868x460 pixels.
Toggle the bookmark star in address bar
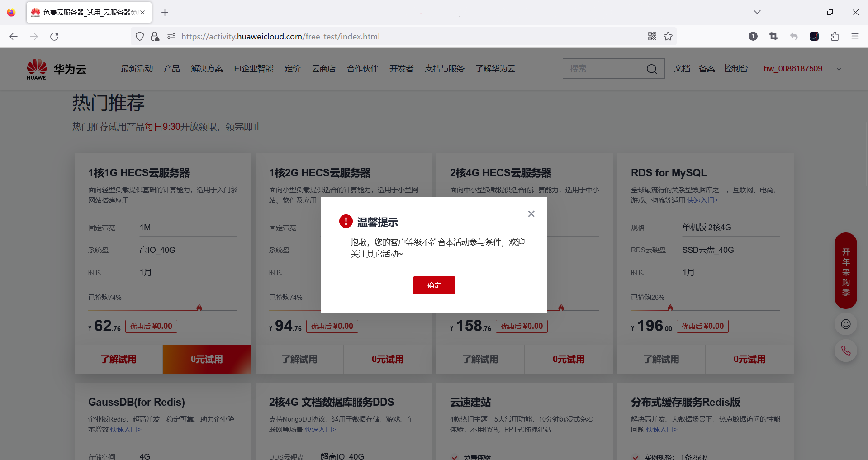668,36
